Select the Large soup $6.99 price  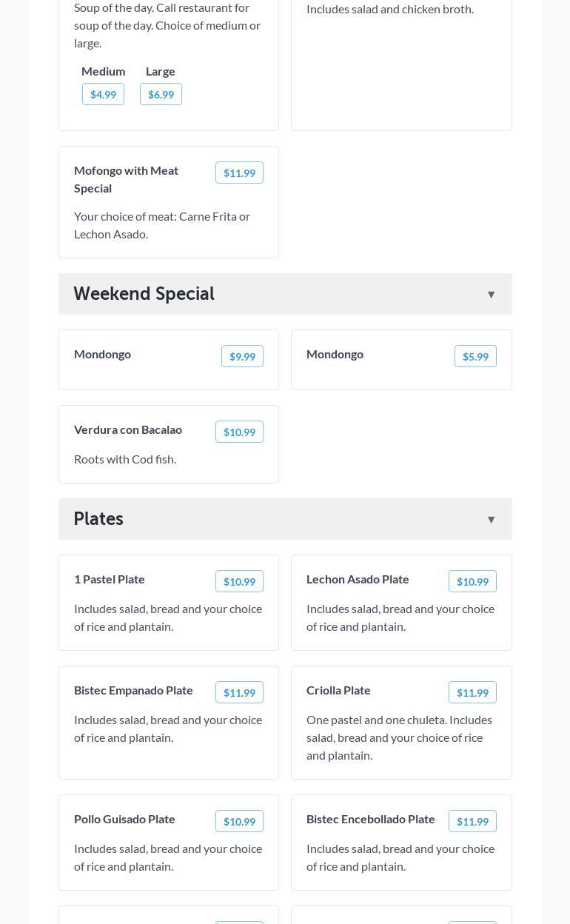click(x=161, y=94)
